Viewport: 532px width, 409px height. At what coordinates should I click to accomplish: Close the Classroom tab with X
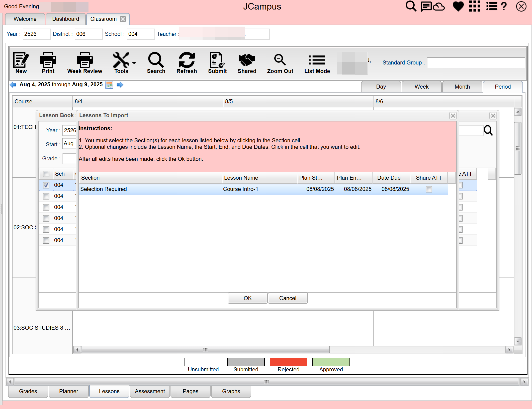click(123, 19)
